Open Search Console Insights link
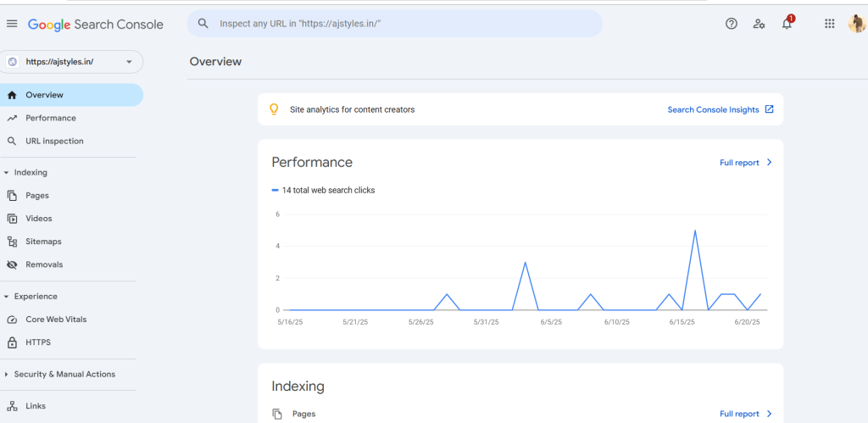The image size is (868, 423). (713, 109)
